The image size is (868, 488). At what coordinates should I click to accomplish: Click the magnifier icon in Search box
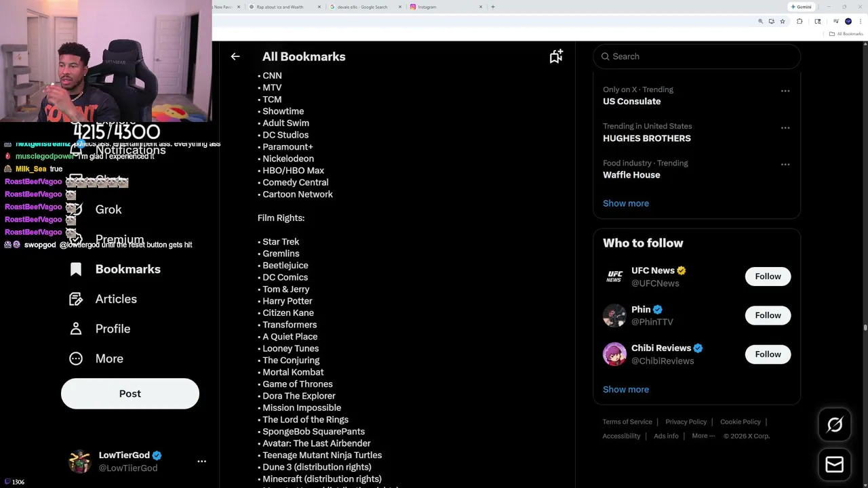(606, 56)
